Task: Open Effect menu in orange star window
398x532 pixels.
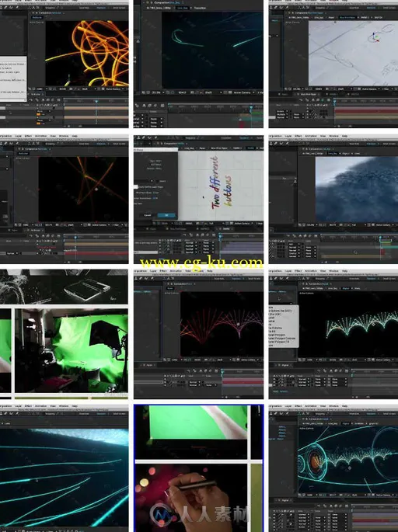Action: click(28, 136)
